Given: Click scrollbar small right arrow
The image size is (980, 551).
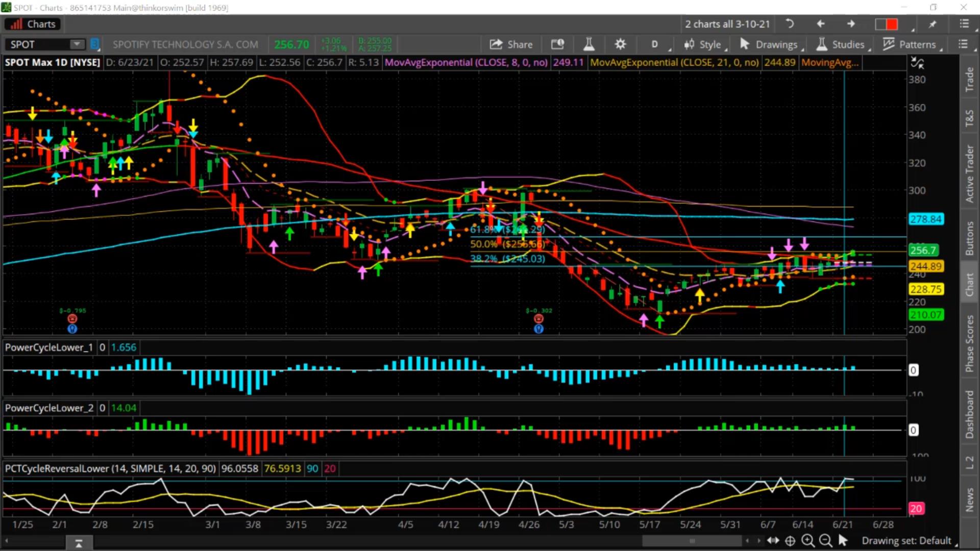Looking at the screenshot, I should point(758,541).
